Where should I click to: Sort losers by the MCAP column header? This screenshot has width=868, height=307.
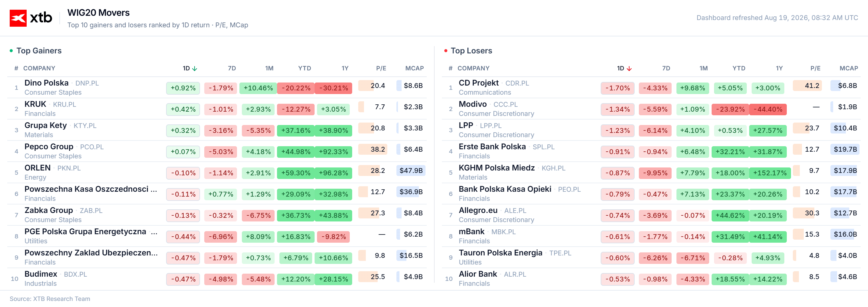[849, 69]
